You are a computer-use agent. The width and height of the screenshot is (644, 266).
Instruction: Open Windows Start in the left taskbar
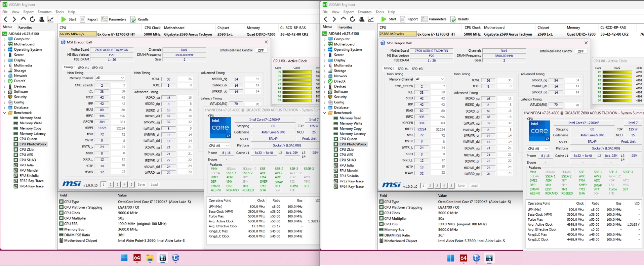pos(124,258)
